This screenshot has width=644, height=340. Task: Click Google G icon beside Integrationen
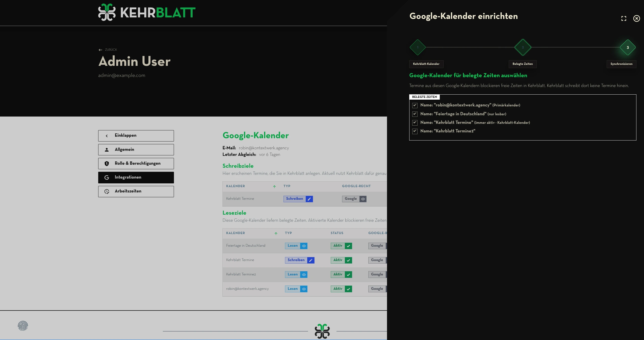(x=107, y=178)
